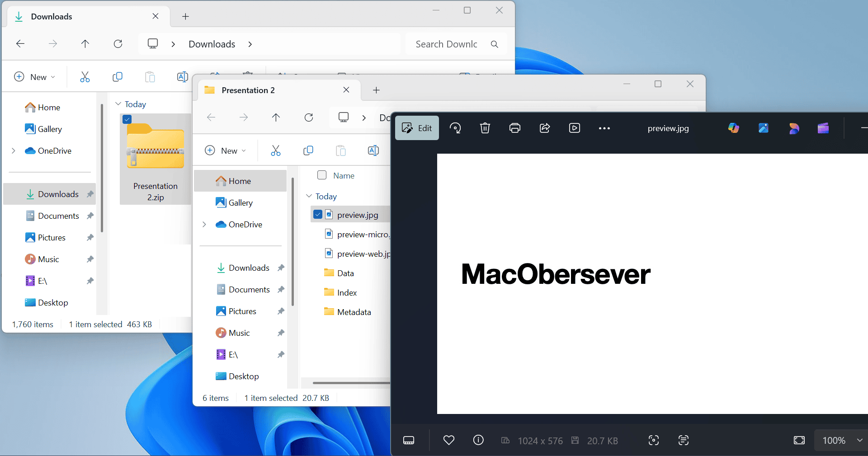Show file information for the image

pyautogui.click(x=478, y=441)
